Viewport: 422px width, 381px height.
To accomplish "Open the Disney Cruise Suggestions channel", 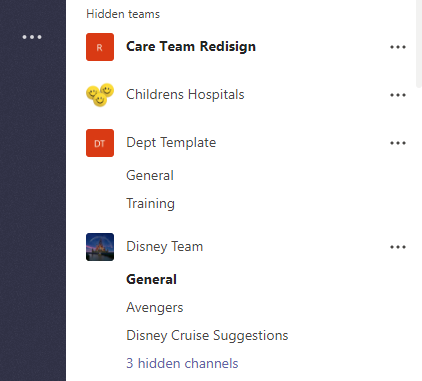I will point(207,335).
